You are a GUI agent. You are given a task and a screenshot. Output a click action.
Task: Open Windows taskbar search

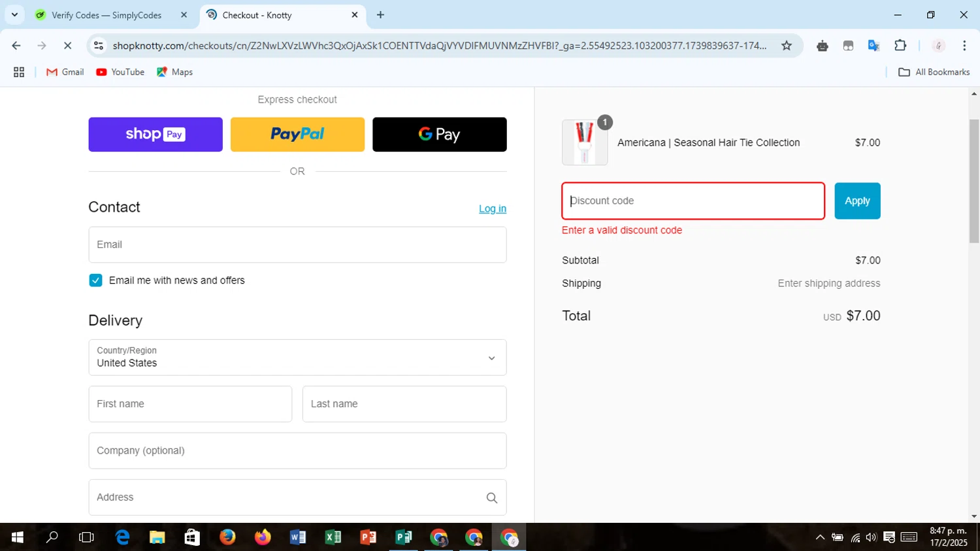(x=52, y=537)
